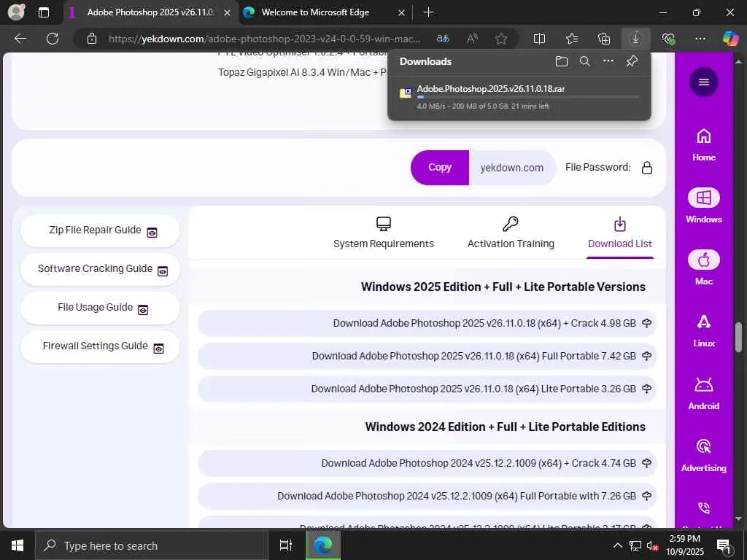
Task: Click the File Password lock icon
Action: [647, 168]
